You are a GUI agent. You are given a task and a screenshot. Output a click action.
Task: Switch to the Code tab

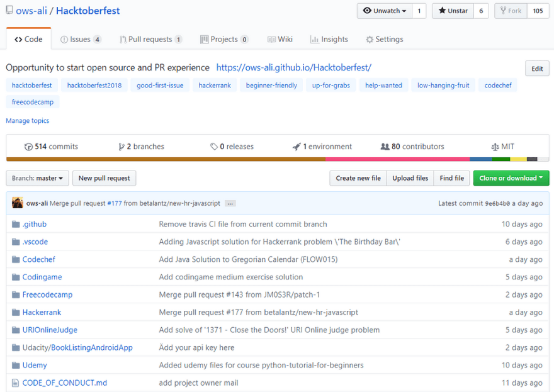tap(28, 39)
